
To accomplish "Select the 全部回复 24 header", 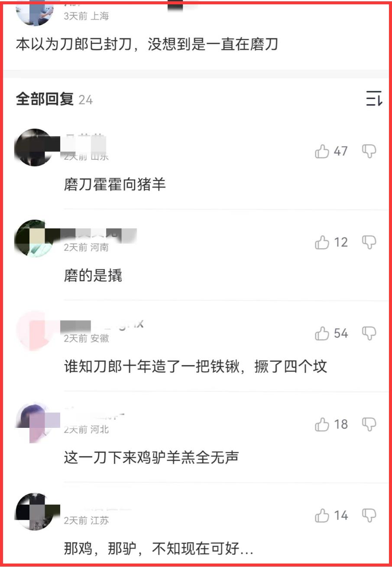I will [54, 99].
